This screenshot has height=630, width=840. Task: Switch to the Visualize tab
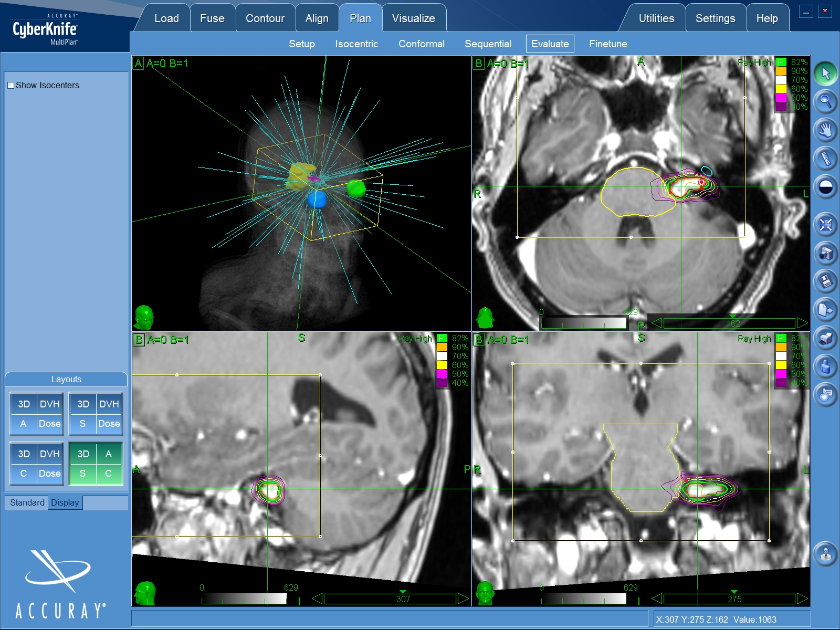(x=413, y=18)
